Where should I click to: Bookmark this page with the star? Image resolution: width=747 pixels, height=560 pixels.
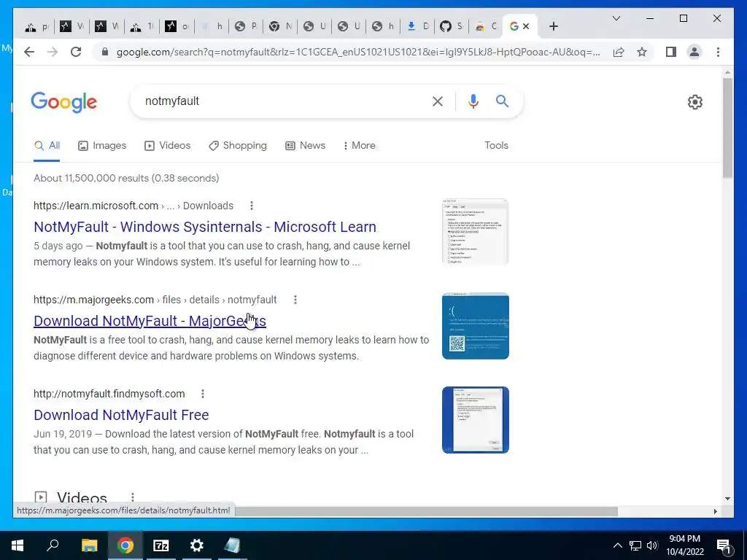(x=642, y=52)
